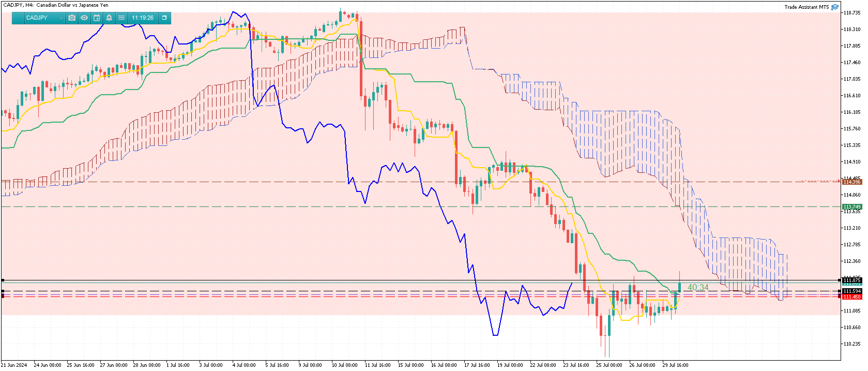Click the 110.235 price scale value

point(852,344)
